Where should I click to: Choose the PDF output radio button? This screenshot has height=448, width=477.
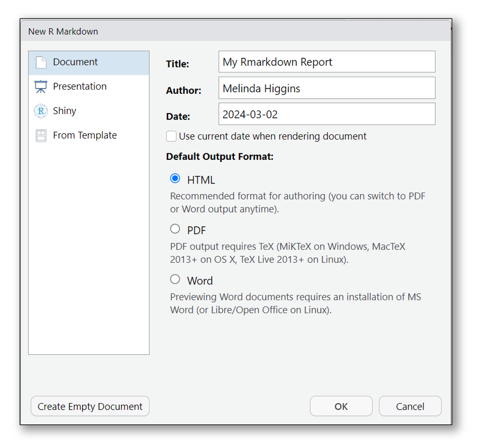(x=175, y=229)
